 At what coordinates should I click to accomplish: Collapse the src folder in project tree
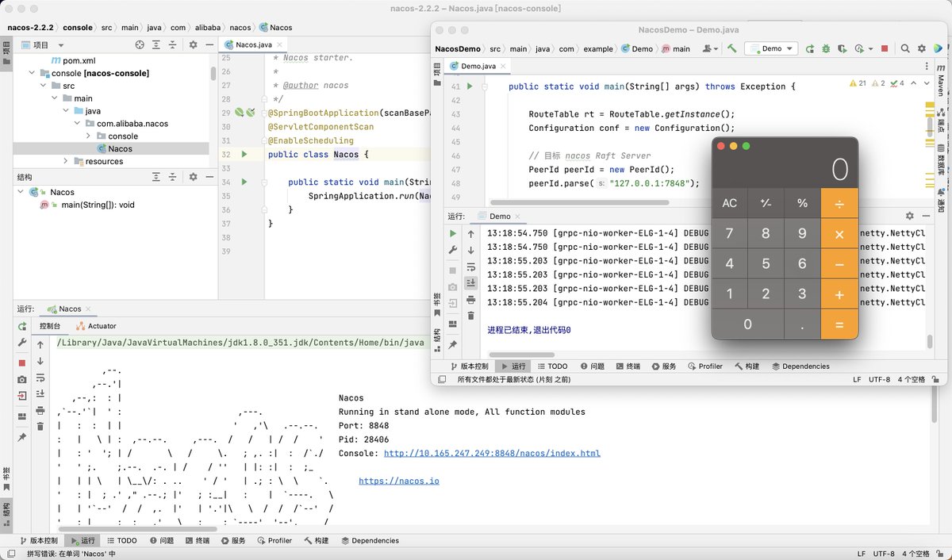click(44, 86)
